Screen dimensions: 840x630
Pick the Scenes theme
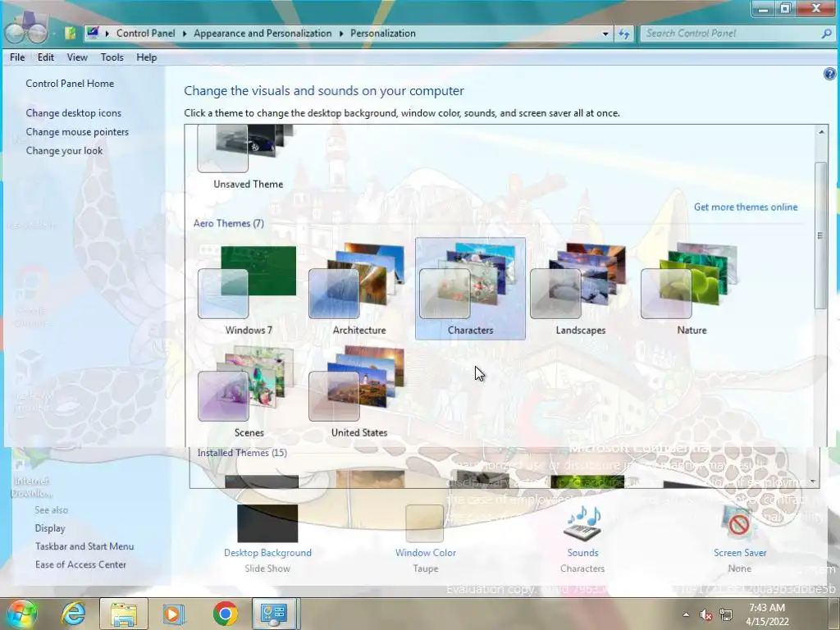[249, 391]
